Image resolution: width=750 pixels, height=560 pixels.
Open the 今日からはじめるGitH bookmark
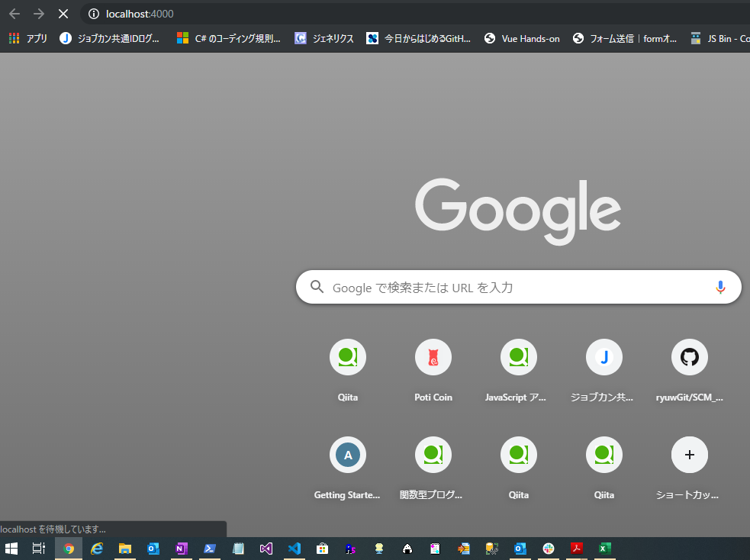[x=419, y=38]
